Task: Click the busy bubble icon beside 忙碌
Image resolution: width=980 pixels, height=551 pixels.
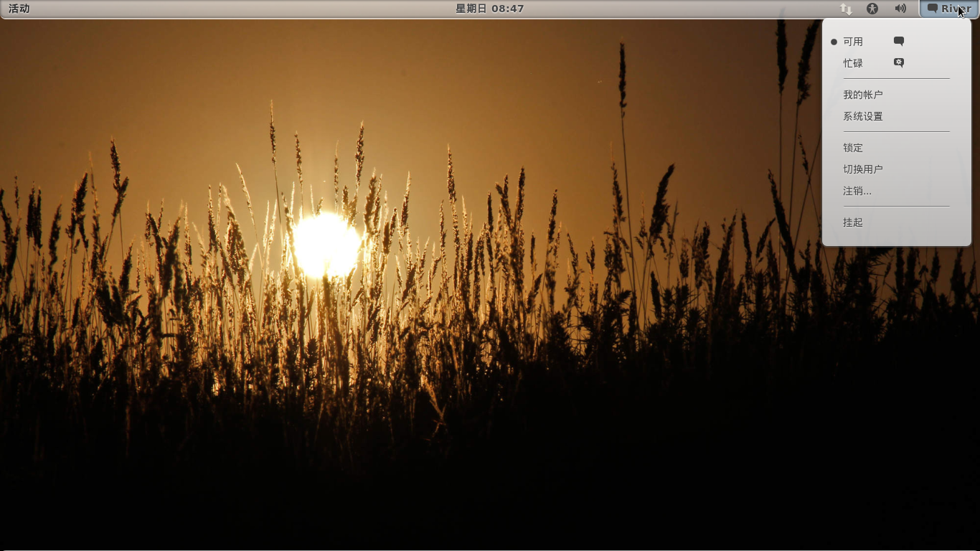Action: click(x=899, y=63)
